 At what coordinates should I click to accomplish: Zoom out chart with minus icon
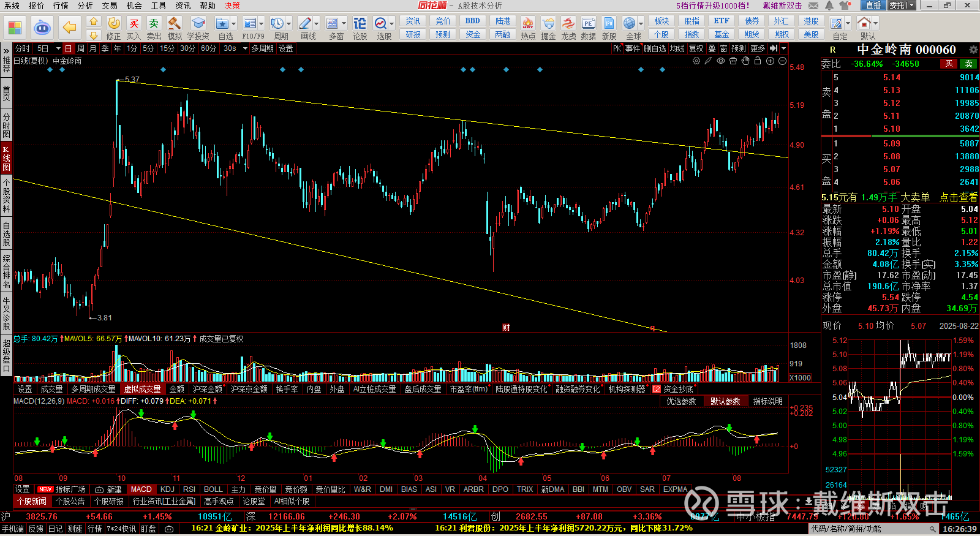click(782, 61)
